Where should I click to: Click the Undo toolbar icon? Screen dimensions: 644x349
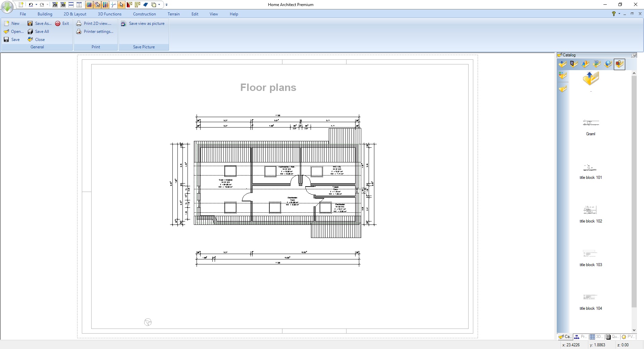31,5
